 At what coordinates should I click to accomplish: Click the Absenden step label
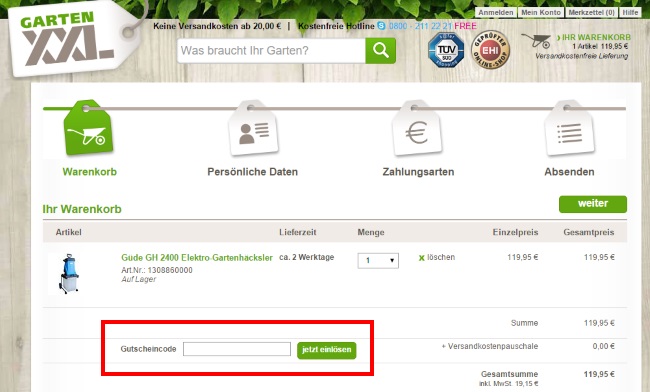tap(569, 172)
